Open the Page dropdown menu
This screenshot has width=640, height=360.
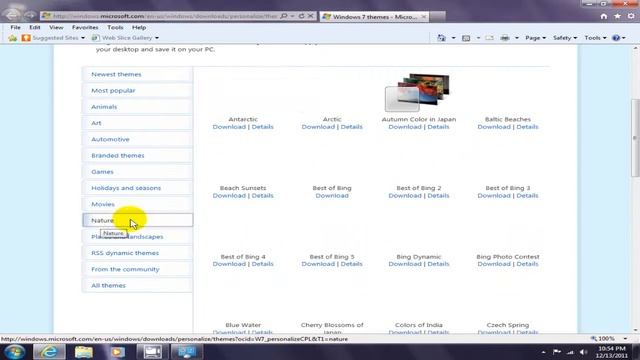pyautogui.click(x=535, y=38)
